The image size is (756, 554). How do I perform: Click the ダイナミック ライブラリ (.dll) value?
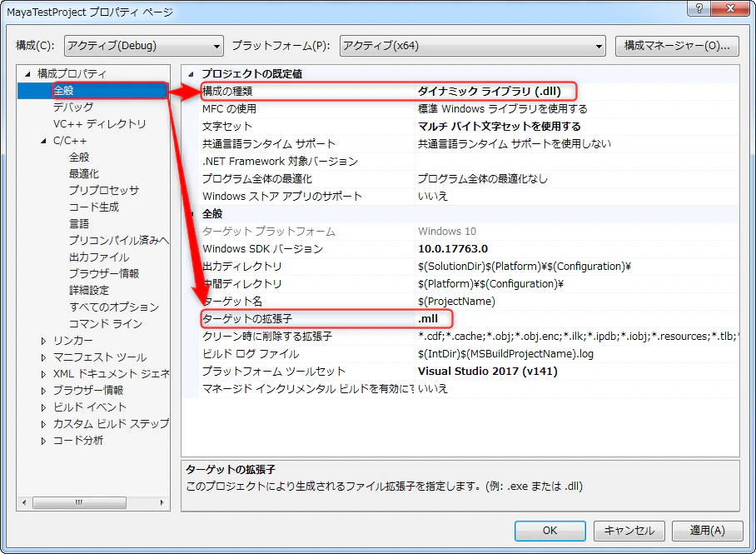coord(490,91)
